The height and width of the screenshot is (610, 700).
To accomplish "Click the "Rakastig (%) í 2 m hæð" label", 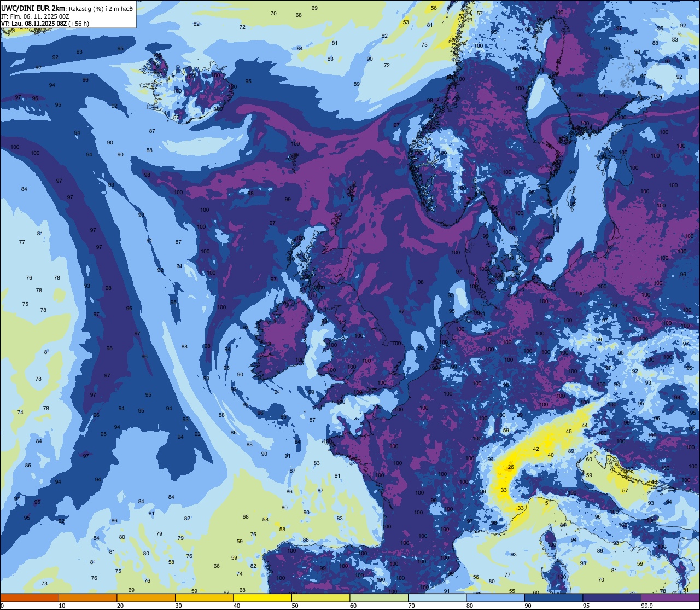I will 101,8.
